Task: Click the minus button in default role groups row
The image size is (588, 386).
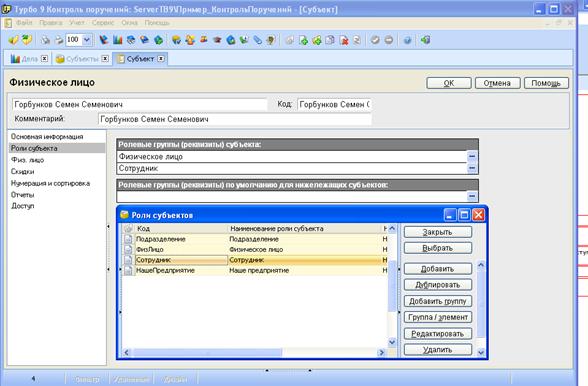Action: (472, 196)
